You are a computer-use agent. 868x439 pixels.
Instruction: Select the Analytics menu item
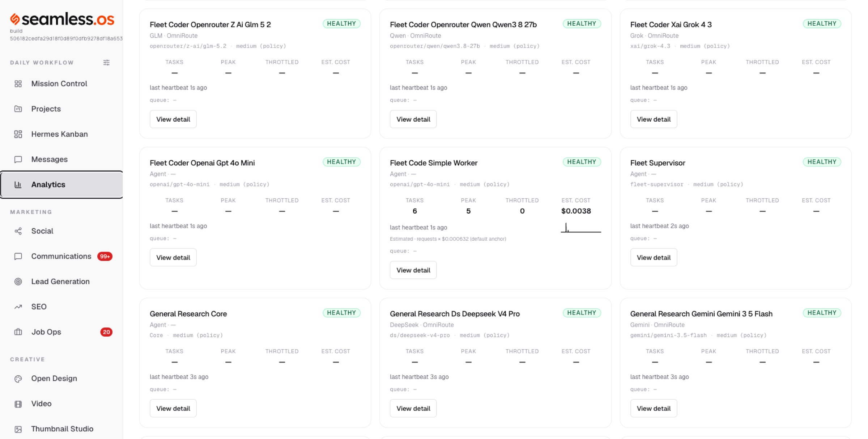(x=61, y=185)
